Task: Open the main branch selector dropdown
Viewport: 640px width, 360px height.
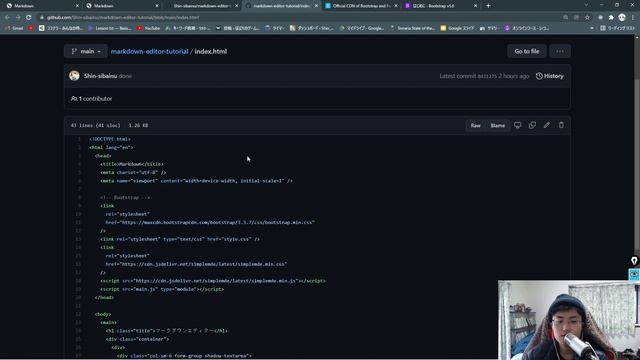Action: (86, 51)
